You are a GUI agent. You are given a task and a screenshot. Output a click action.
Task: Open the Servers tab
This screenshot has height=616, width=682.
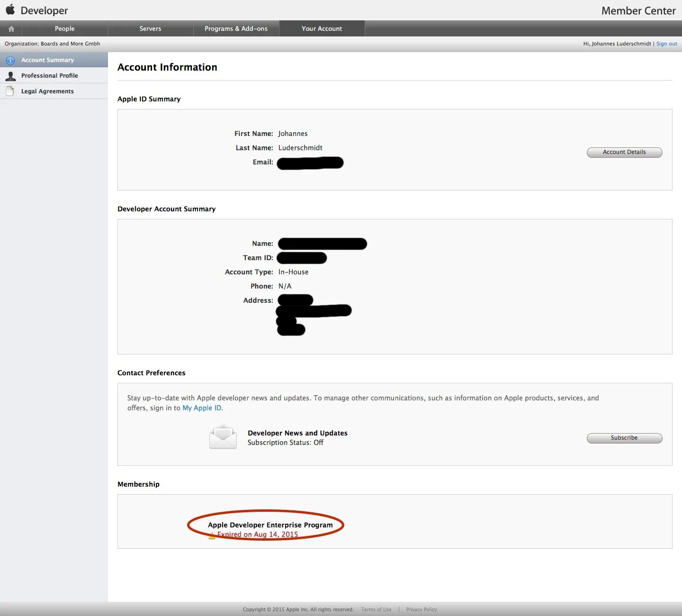150,28
